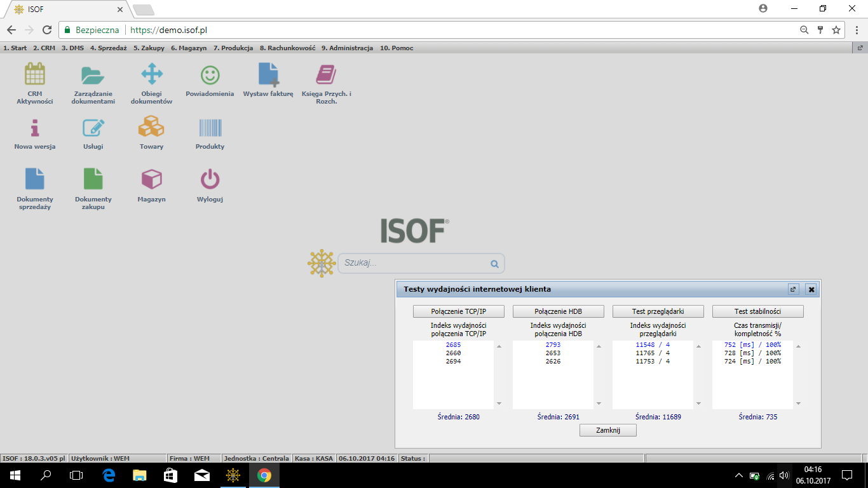The width and height of the screenshot is (868, 488).
Task: Open the 2. CRM menu
Action: [x=44, y=48]
